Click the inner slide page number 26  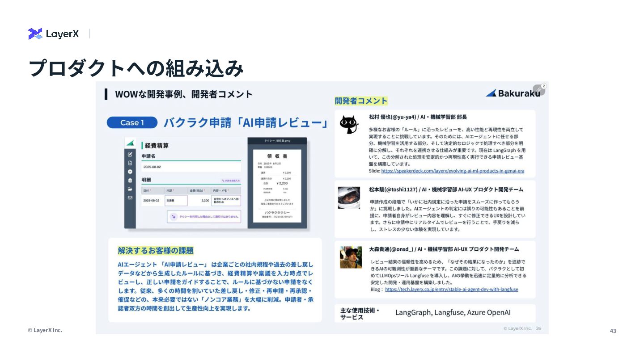pyautogui.click(x=538, y=328)
